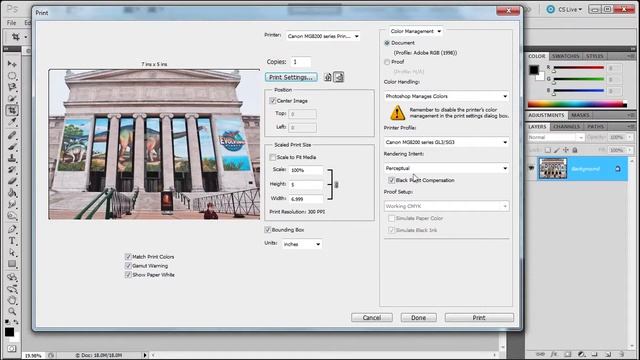Select the Zoom tool in the toolbox
This screenshot has width=640, height=360.
coord(12,311)
